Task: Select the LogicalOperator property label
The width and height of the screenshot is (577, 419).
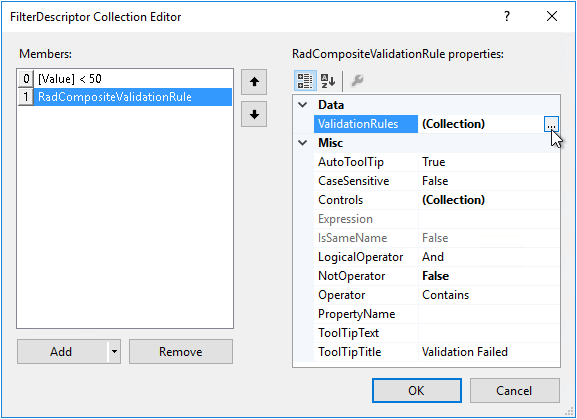Action: 360,257
